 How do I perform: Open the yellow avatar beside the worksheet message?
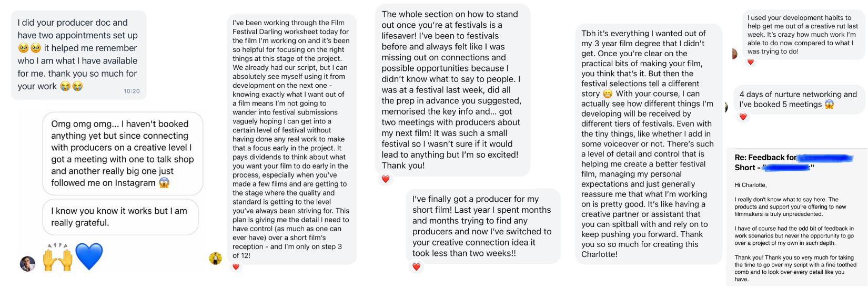pyautogui.click(x=216, y=258)
